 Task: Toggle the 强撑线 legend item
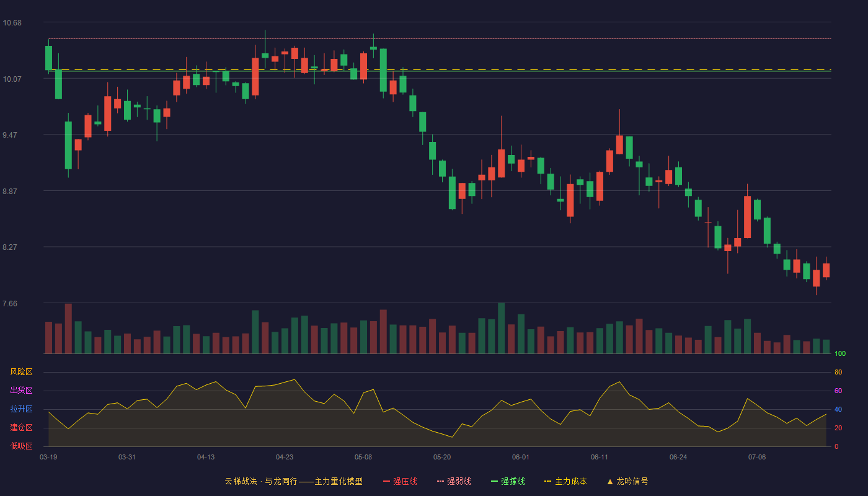[x=508, y=481]
